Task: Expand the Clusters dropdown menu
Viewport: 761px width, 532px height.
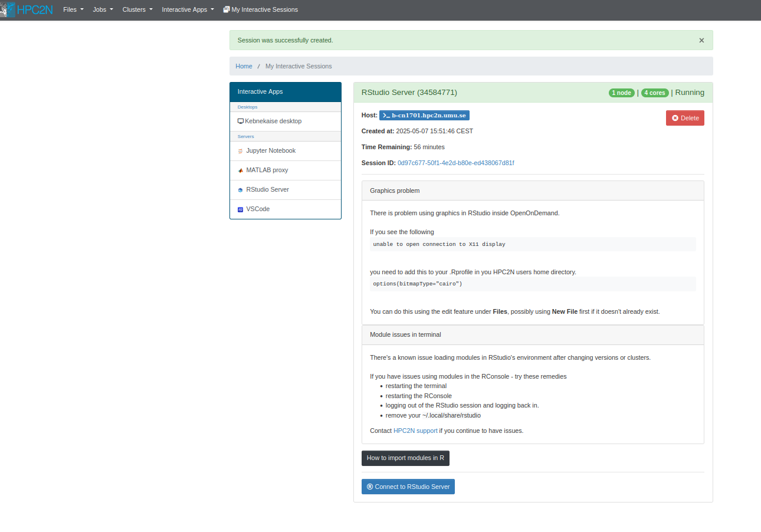Action: coord(137,9)
